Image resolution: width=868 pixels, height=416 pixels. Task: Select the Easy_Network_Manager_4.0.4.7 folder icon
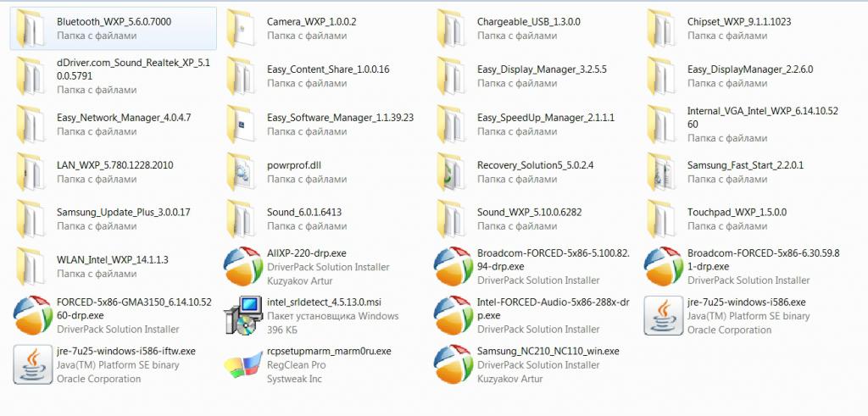click(30, 124)
